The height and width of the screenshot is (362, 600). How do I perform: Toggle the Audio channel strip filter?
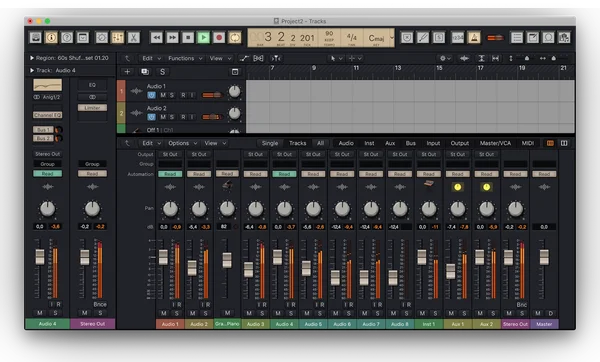coord(346,143)
